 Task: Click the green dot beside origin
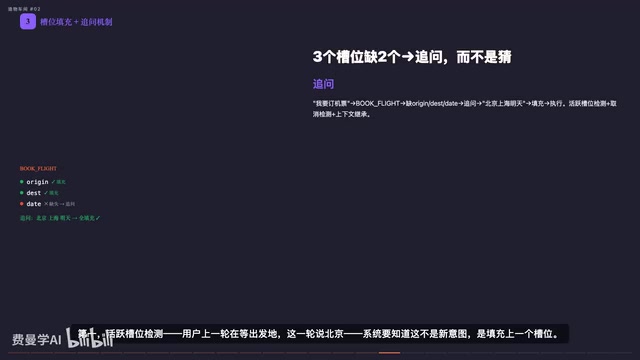[22, 182]
